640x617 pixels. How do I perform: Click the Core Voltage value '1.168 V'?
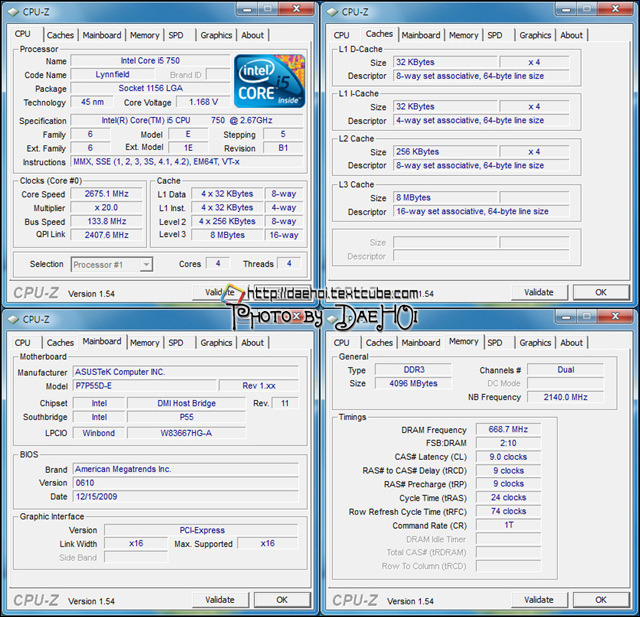203,102
